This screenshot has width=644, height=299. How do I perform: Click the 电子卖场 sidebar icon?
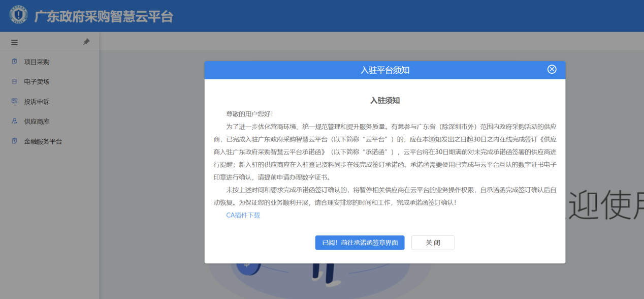pos(14,81)
